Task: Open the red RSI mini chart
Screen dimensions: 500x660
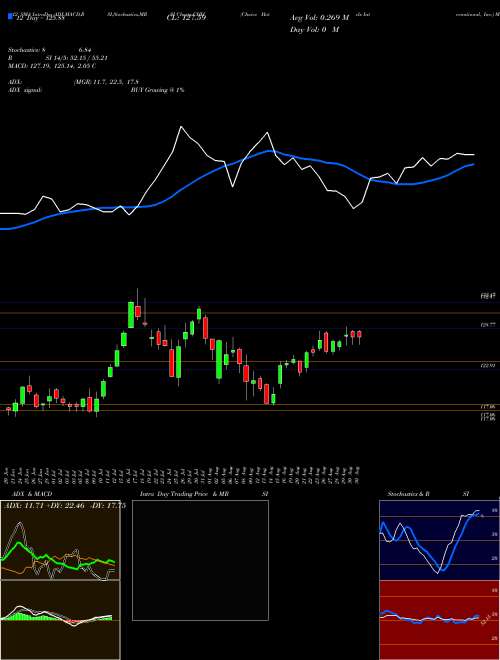Action: pyautogui.click(x=439, y=620)
